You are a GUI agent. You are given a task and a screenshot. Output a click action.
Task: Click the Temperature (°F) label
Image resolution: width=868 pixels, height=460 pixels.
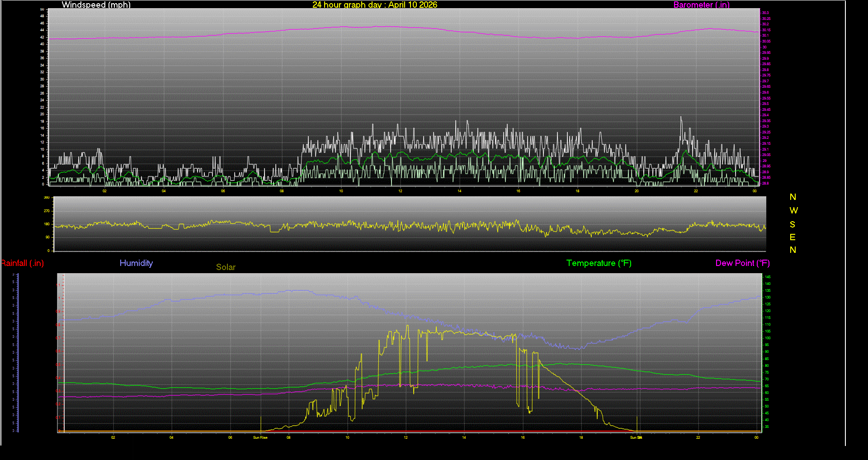pos(599,263)
